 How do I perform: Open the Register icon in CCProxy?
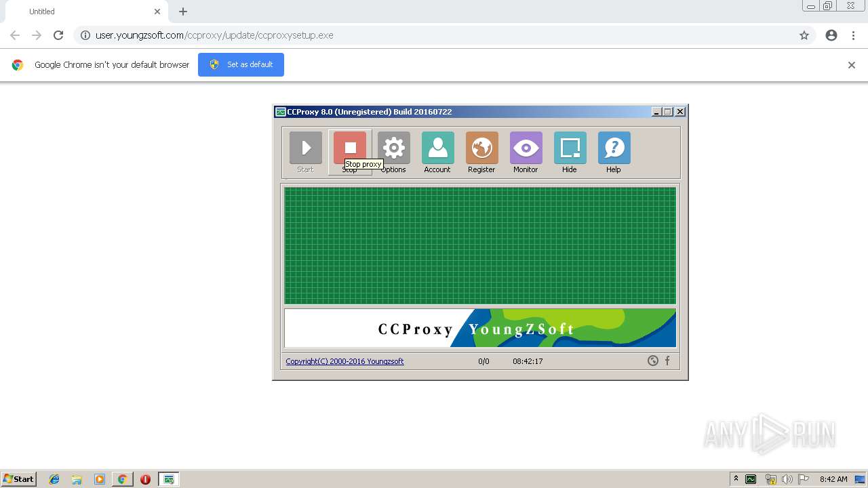(x=481, y=152)
